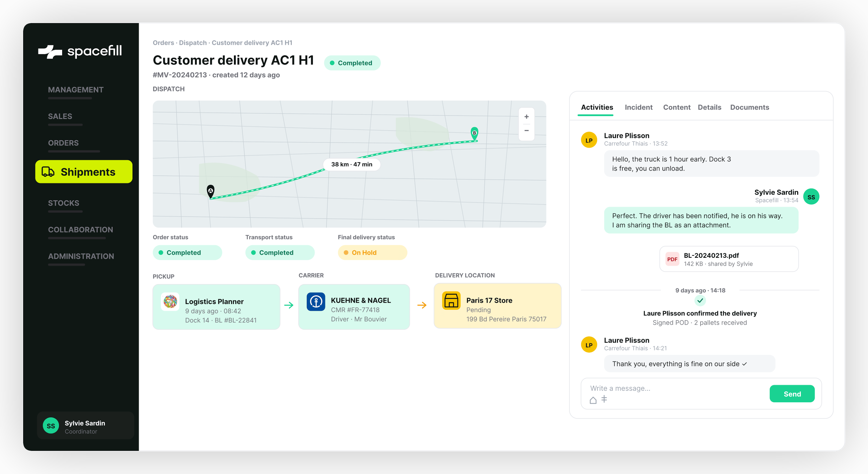Click Dispatch in the breadcrumb
Image resolution: width=868 pixels, height=474 pixels.
pos(193,43)
